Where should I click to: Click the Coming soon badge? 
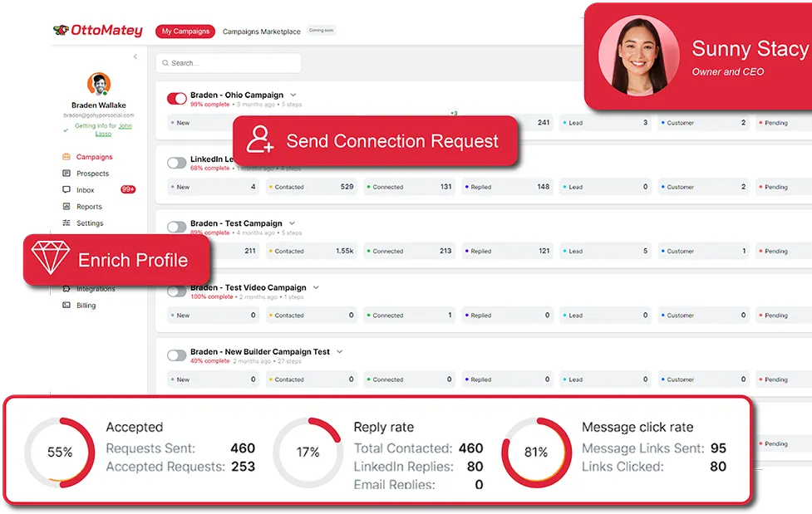click(x=321, y=30)
